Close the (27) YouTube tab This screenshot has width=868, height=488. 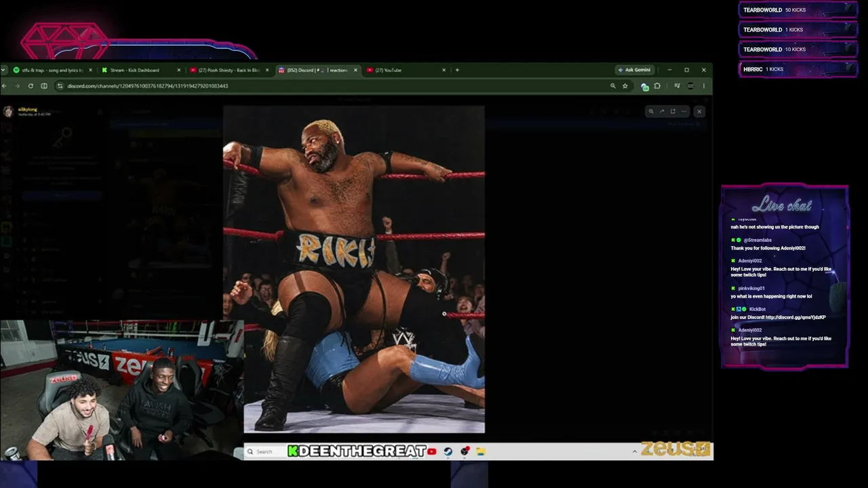(x=444, y=70)
